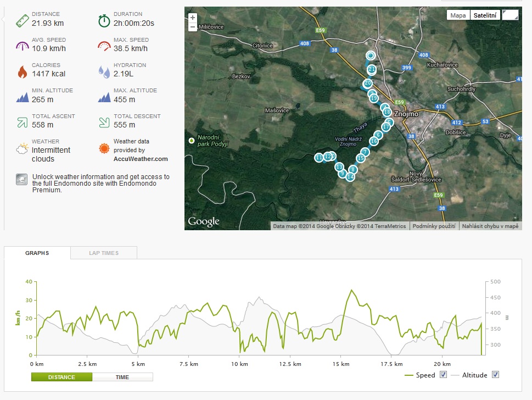Click kilometer marker 11 on map
Screen dimensions: 532x400
click(x=318, y=158)
